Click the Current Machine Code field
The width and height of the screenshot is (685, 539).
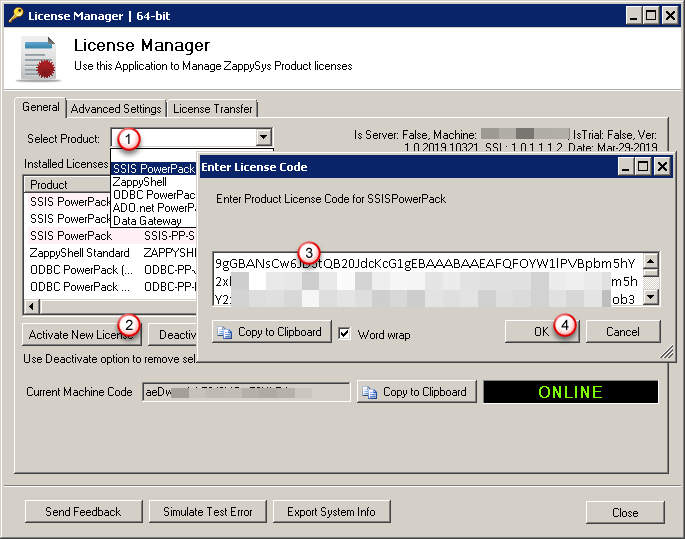point(246,392)
